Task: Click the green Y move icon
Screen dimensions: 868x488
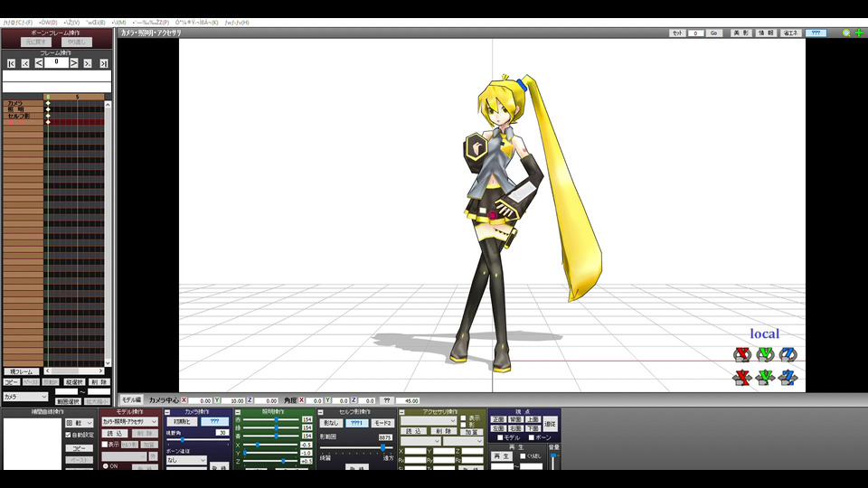Action: pyautogui.click(x=765, y=378)
